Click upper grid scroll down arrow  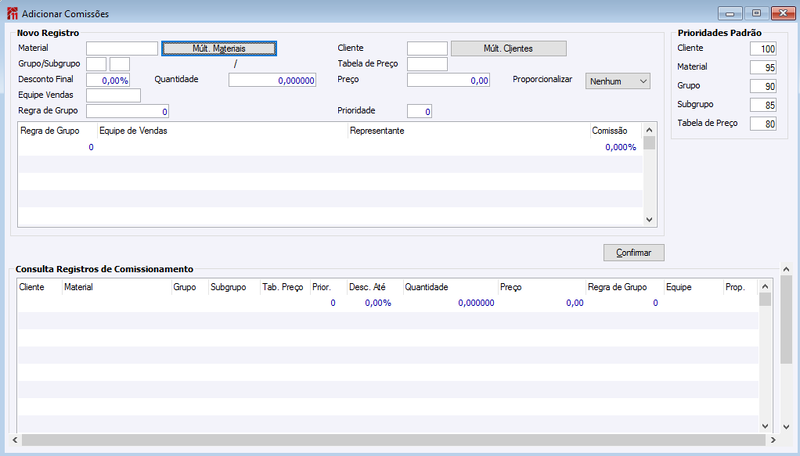[x=649, y=220]
